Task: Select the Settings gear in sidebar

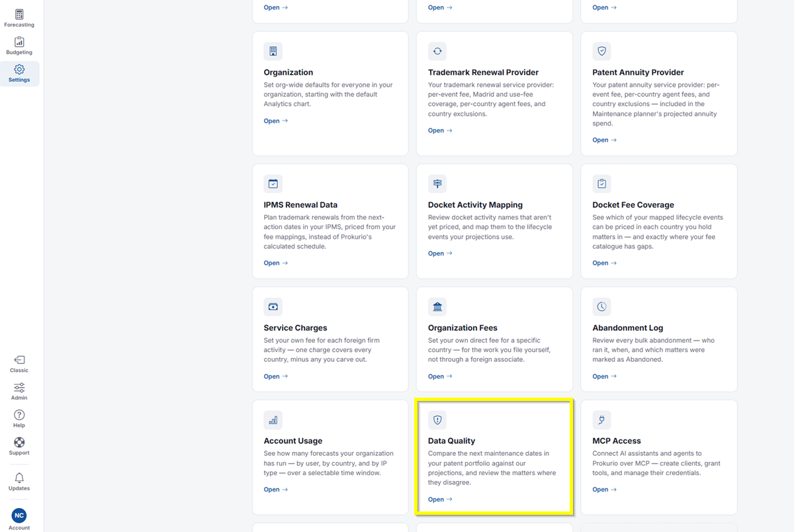Action: click(x=19, y=73)
